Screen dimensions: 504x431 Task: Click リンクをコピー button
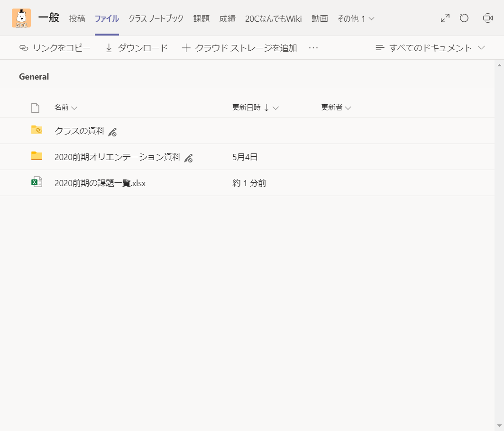click(x=55, y=48)
